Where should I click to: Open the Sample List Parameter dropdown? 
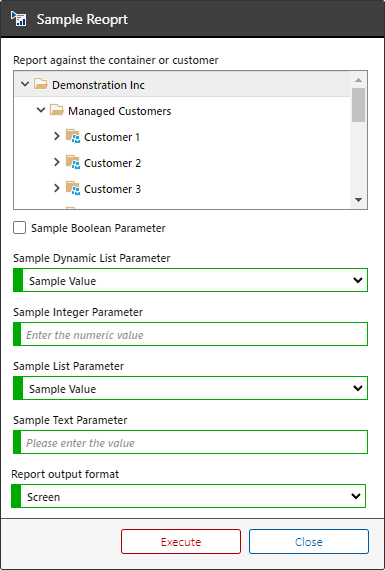(191, 388)
